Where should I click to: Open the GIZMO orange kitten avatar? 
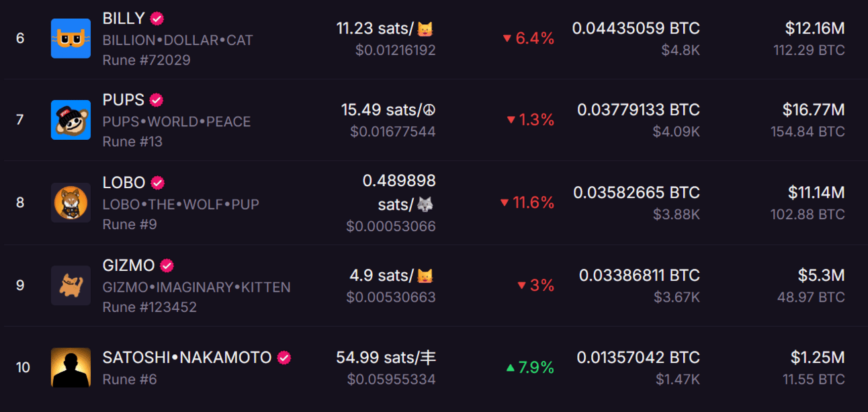[x=71, y=285]
